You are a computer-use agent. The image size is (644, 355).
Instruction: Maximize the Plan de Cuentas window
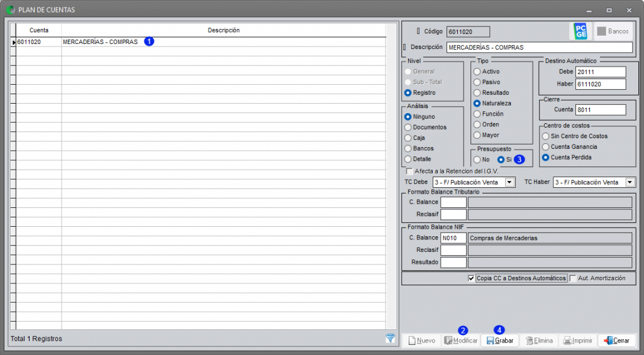click(x=609, y=10)
